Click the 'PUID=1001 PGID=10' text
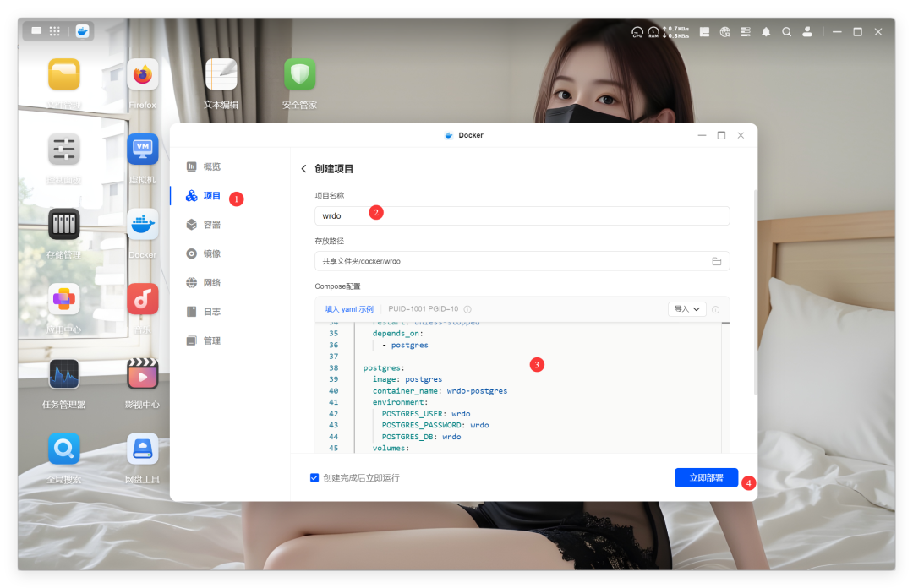The image size is (913, 588). point(424,309)
